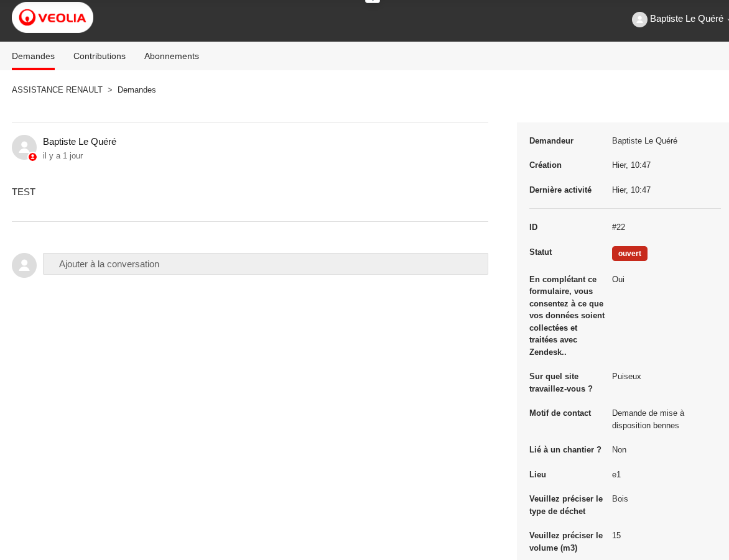The image size is (729, 560).
Task: Click the Demandes breadcrumb link
Action: click(136, 90)
